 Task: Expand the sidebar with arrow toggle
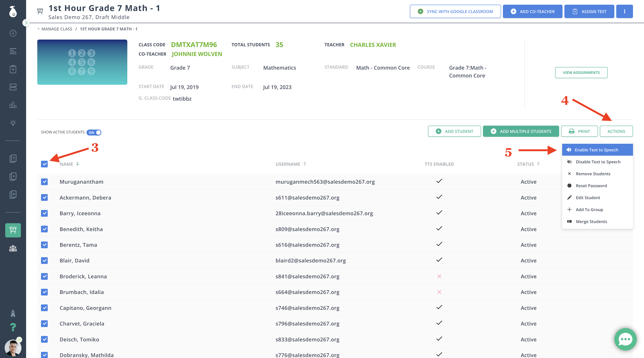click(26, 23)
